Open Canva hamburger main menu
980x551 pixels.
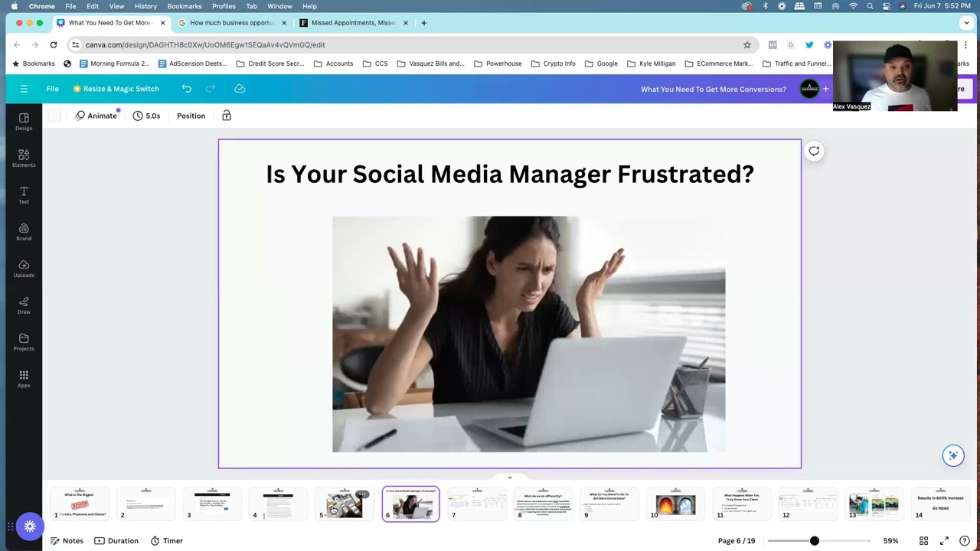click(24, 89)
